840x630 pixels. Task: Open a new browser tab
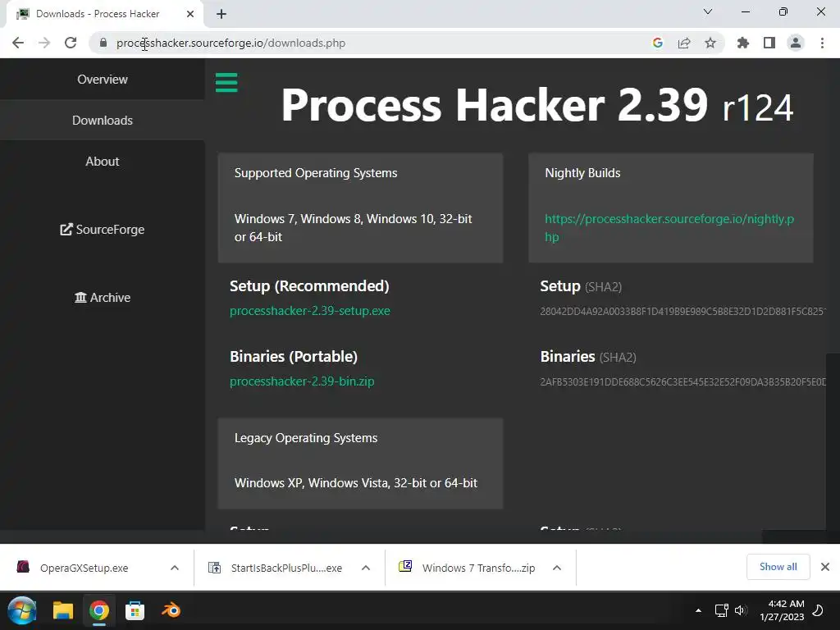coord(221,14)
